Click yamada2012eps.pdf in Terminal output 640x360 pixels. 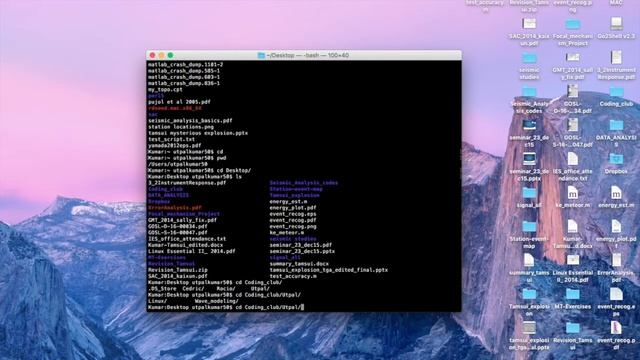(174, 145)
